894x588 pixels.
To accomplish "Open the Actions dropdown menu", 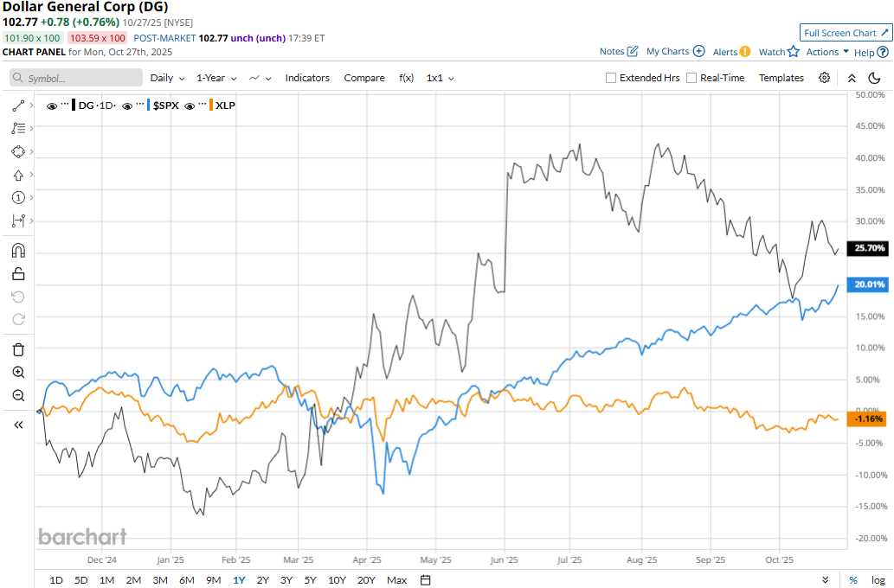I will click(x=827, y=52).
